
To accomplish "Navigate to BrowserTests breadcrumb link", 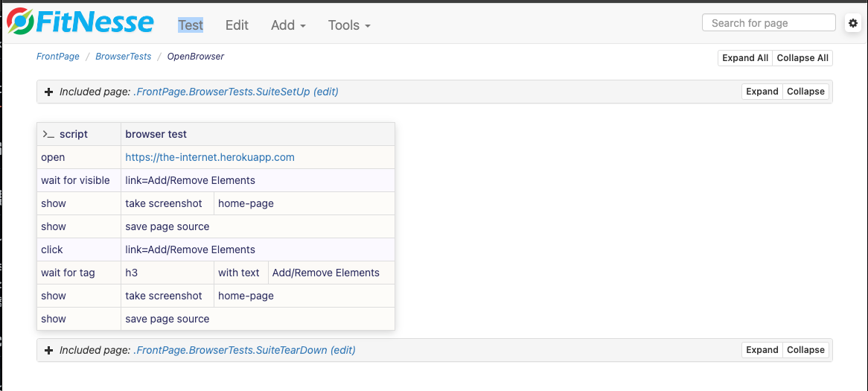I will coord(123,57).
